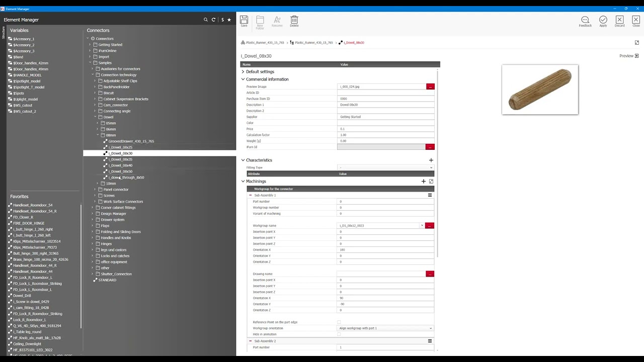Open the Workgroup name dropdown arrow
The image size is (644, 362).
pyautogui.click(x=422, y=226)
